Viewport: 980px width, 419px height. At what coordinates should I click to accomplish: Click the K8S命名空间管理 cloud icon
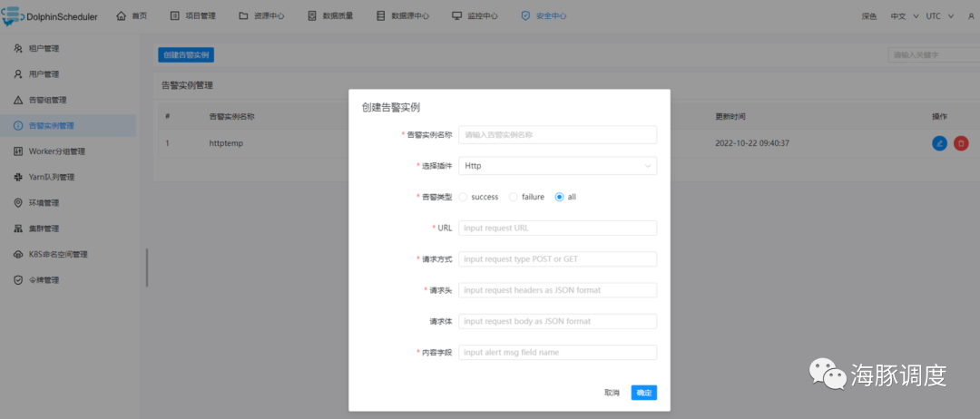(x=18, y=254)
